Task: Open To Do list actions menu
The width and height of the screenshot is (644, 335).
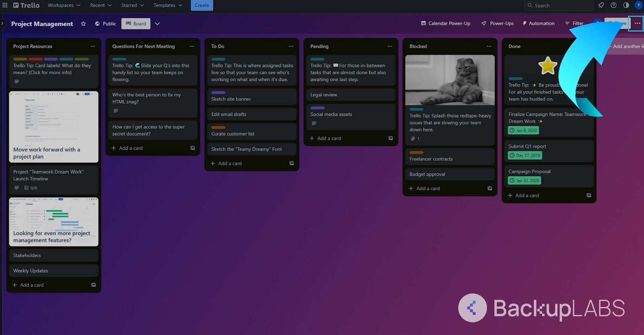Action: click(291, 46)
